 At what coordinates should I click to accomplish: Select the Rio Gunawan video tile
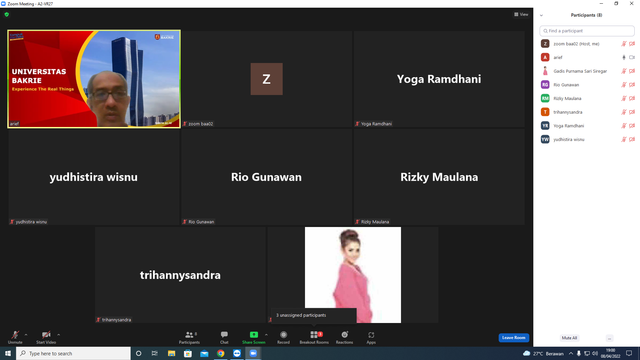(267, 177)
